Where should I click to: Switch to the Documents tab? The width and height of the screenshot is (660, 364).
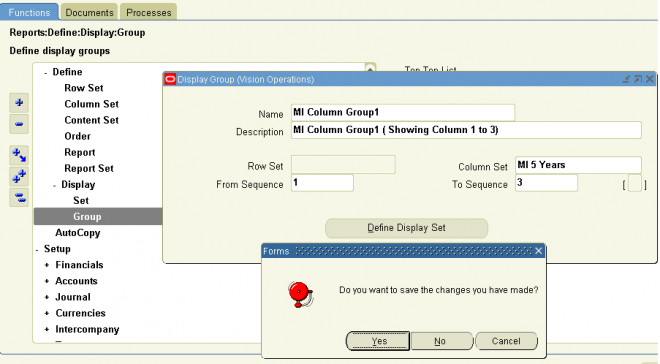[x=89, y=12]
